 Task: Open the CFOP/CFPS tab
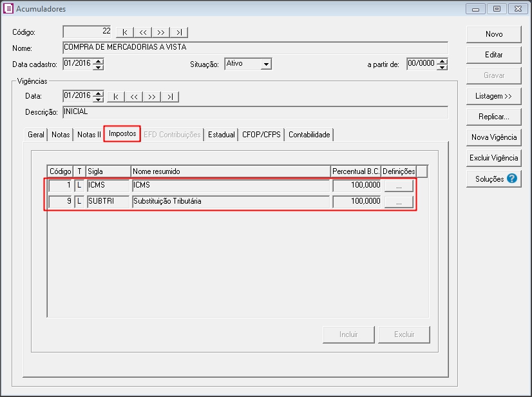tap(261, 135)
